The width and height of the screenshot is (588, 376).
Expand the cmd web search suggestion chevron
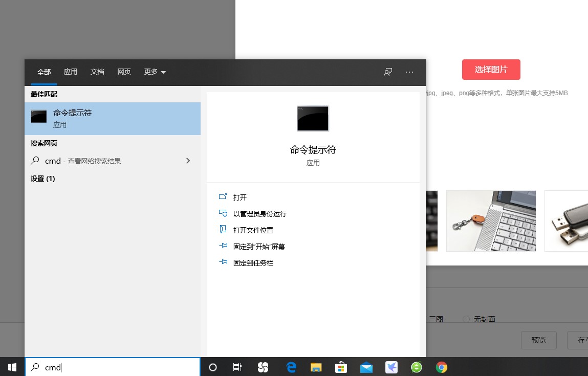click(188, 160)
